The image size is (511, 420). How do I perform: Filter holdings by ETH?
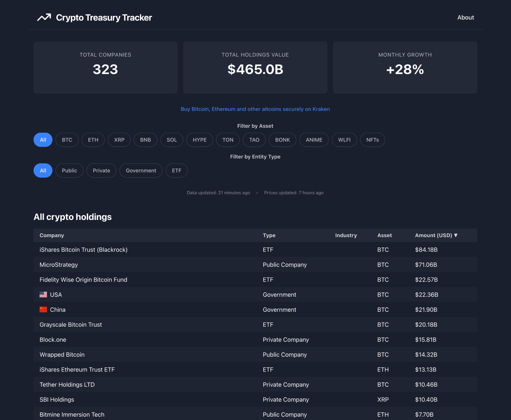[x=93, y=140]
